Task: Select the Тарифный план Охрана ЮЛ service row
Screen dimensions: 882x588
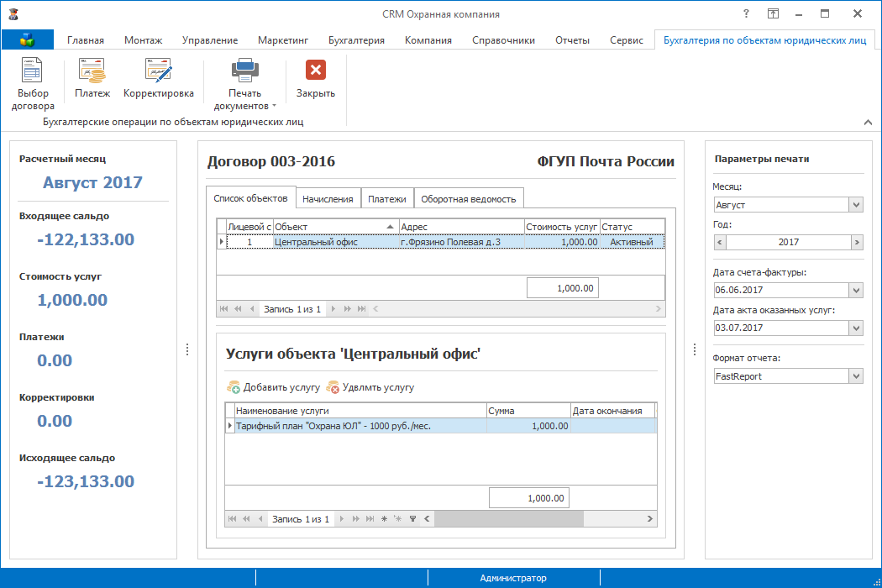Action: [x=441, y=426]
